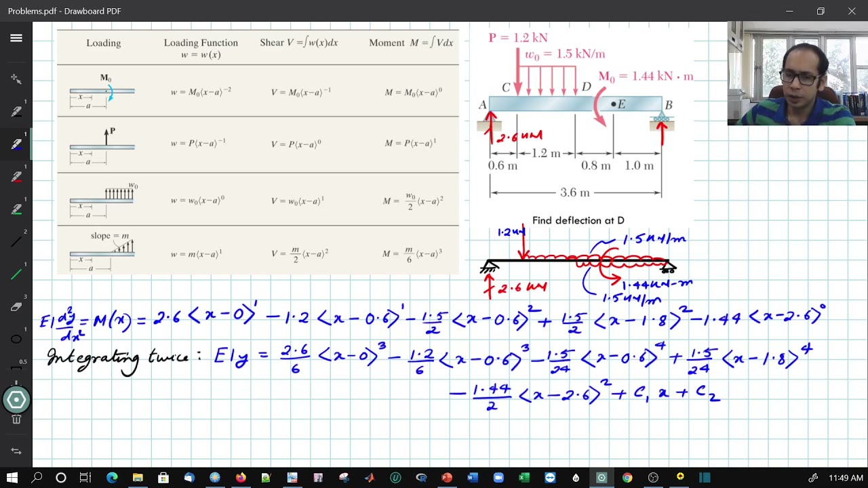This screenshot has height=488, width=868.
Task: Click the 'Loading' column header
Action: click(x=103, y=43)
